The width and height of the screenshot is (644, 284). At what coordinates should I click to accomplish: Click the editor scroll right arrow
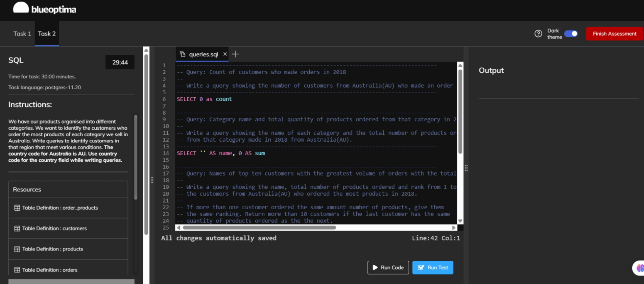pos(454,228)
